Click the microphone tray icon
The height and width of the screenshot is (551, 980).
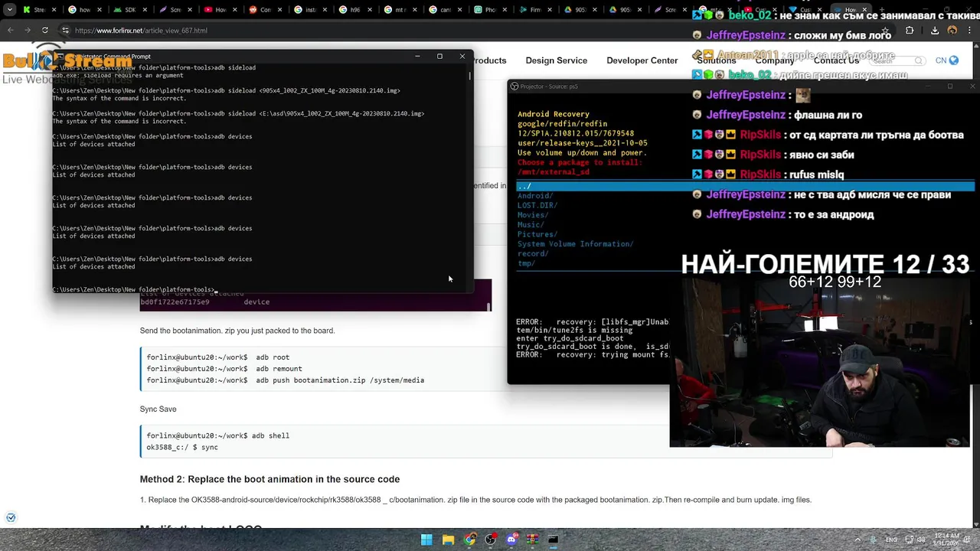pyautogui.click(x=874, y=540)
